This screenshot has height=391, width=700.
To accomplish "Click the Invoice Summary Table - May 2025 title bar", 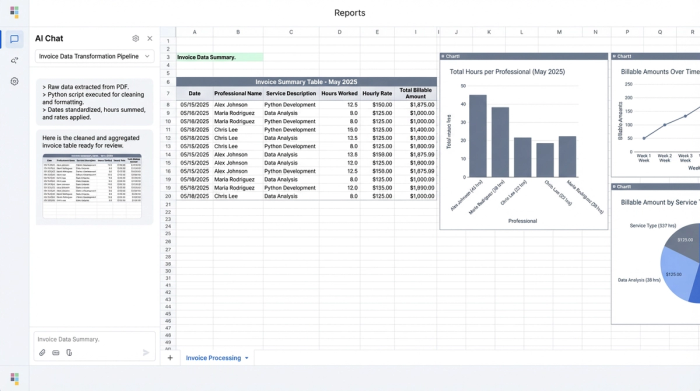I will [306, 82].
